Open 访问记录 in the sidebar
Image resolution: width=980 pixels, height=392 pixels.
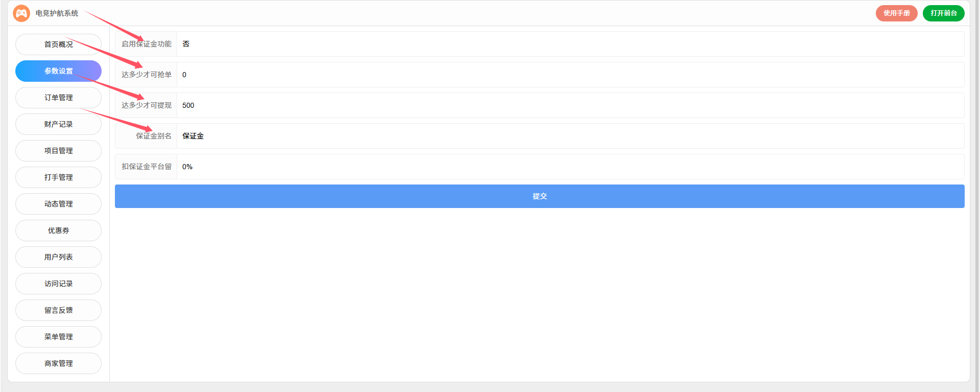pyautogui.click(x=58, y=284)
